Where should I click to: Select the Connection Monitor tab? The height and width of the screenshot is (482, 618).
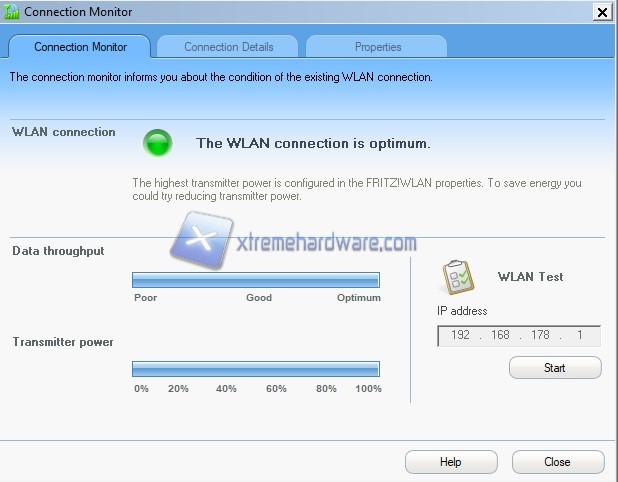[79, 47]
